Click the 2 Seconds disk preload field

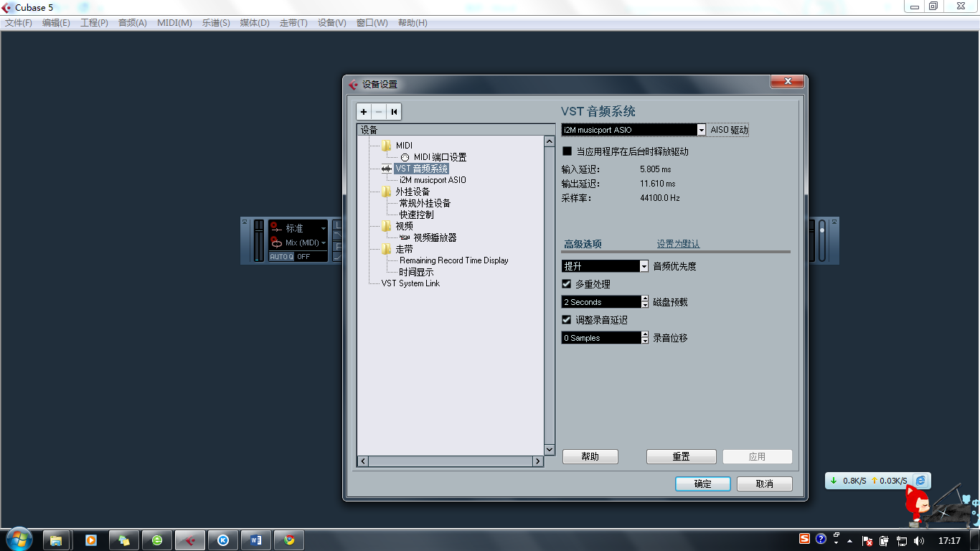[601, 302]
